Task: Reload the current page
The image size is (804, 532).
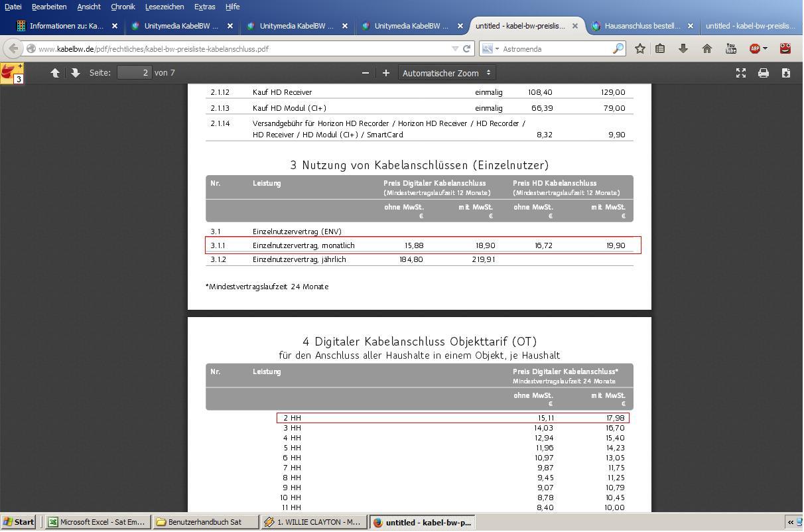Action: (x=466, y=48)
